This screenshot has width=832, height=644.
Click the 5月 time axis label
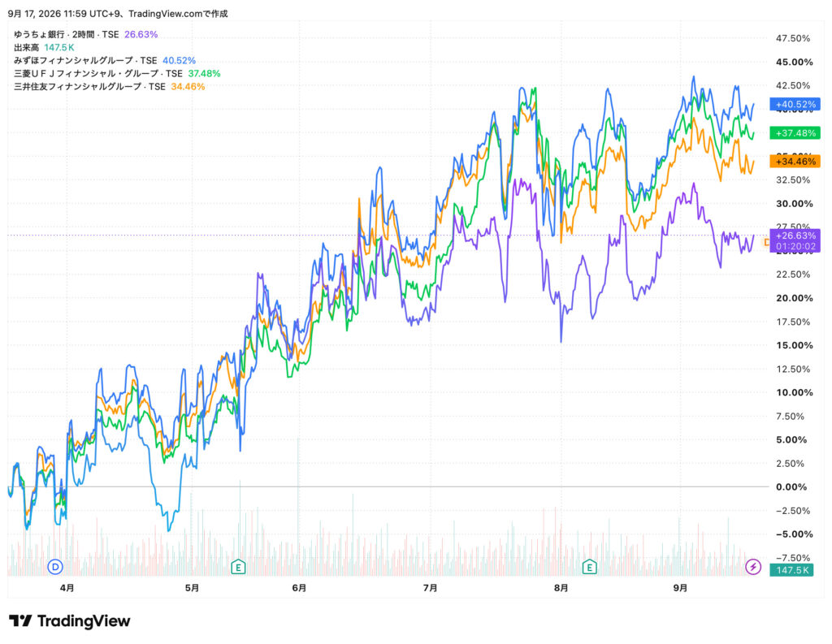coord(192,588)
